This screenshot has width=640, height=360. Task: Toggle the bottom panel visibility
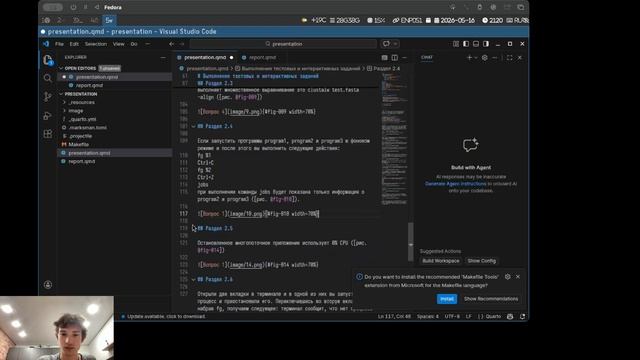pyautogui.click(x=476, y=44)
